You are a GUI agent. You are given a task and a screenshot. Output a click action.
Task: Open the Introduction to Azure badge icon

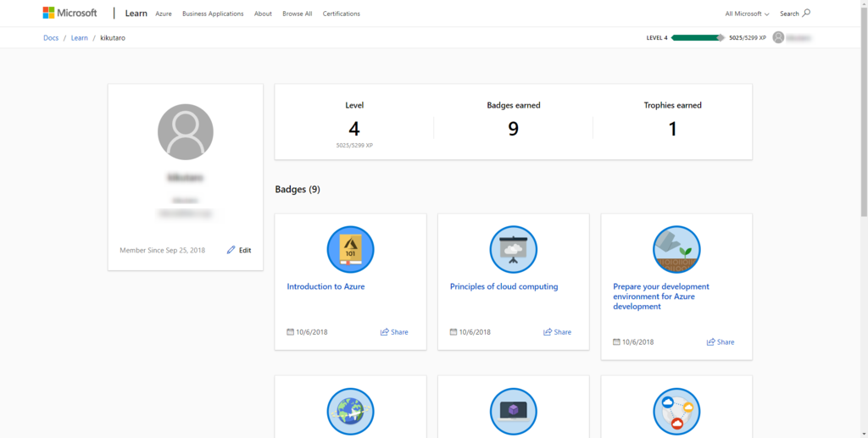pos(350,249)
